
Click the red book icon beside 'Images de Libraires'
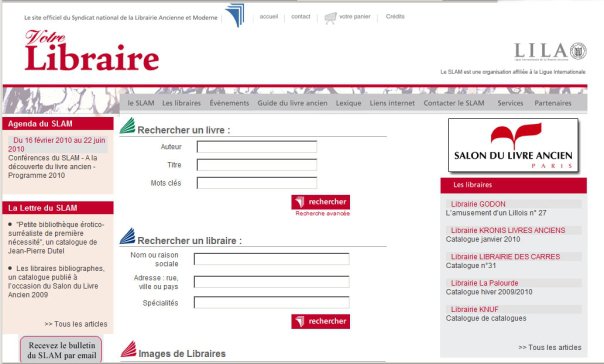[129, 349]
